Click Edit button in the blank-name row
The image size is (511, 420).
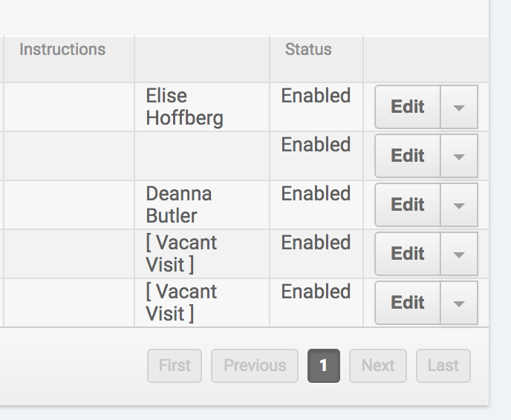407,156
